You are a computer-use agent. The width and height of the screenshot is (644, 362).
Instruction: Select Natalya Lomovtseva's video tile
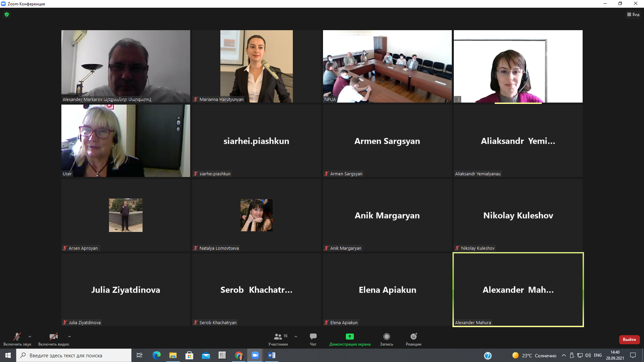[x=256, y=215]
